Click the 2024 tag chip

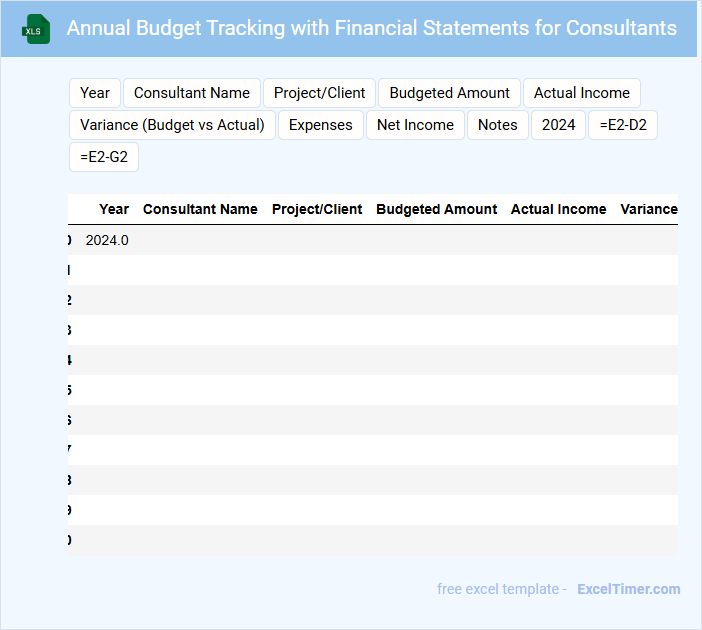(559, 125)
